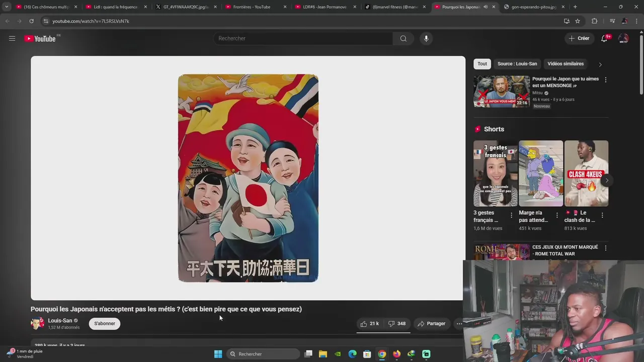The image size is (644, 362).
Task: Open NVIDIA app from taskbar
Action: (x=338, y=354)
